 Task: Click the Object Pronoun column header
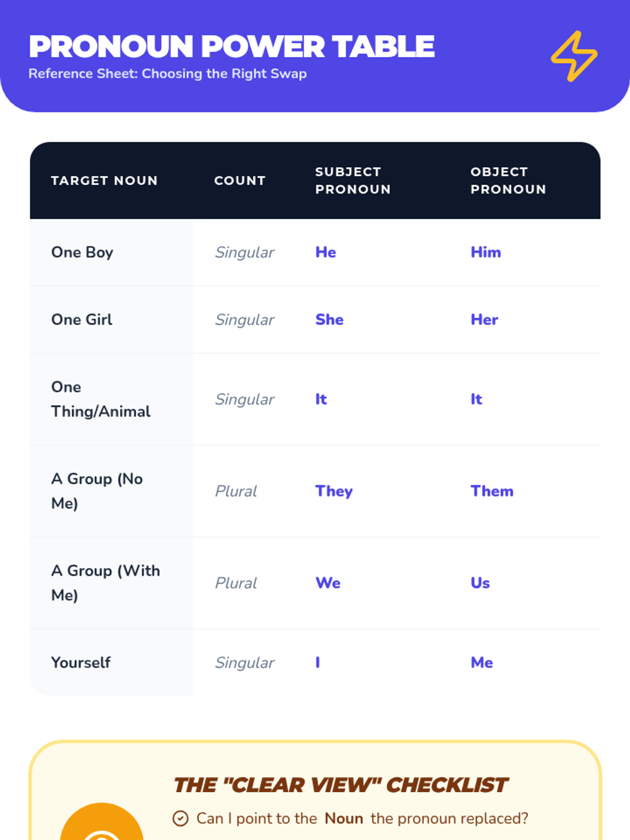(508, 181)
